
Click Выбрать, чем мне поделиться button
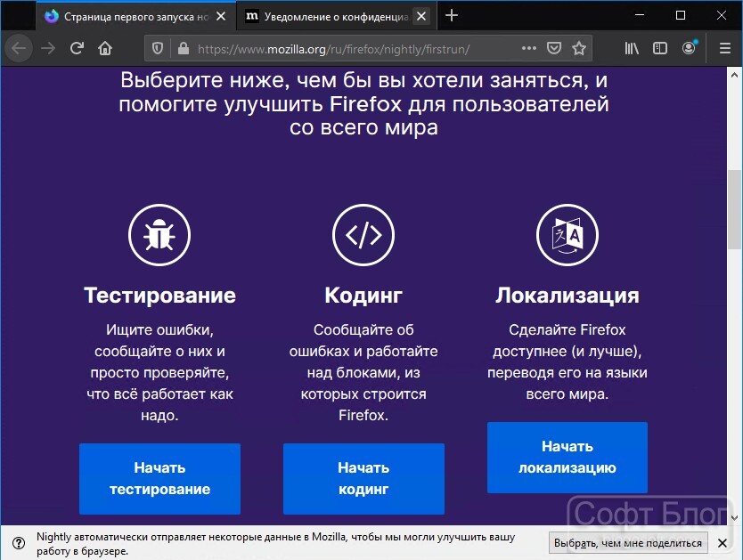(628, 543)
